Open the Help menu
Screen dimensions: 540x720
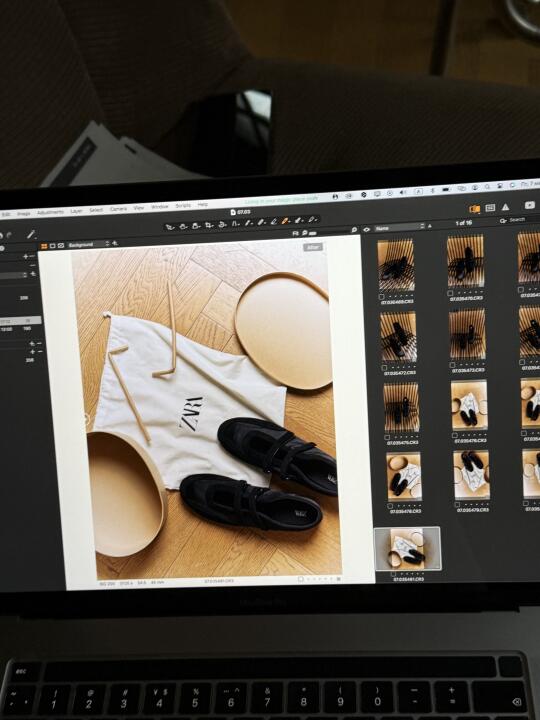(x=202, y=205)
